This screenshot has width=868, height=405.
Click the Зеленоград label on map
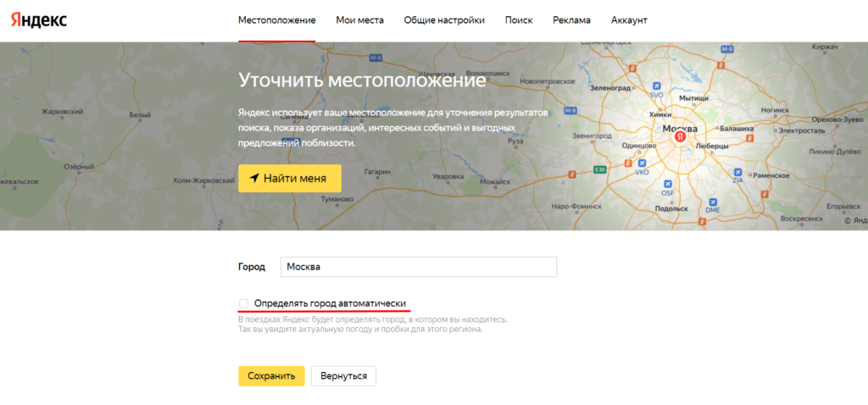(611, 87)
